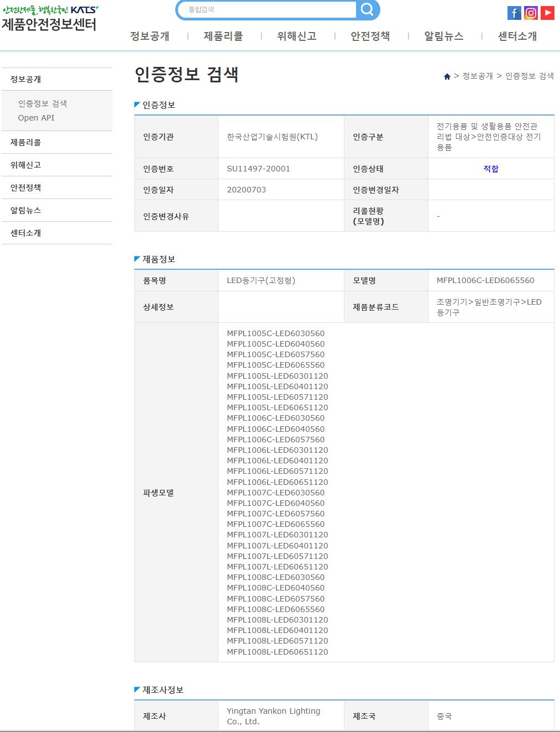Screen dimensions: 560x732
Task: Select 센터소개 in left sidebar
Action: click(x=57, y=233)
